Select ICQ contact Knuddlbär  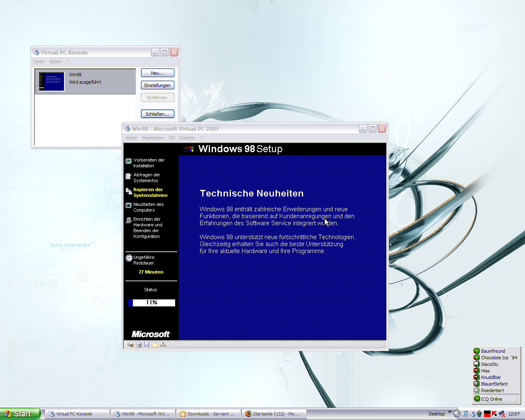[x=487, y=377]
